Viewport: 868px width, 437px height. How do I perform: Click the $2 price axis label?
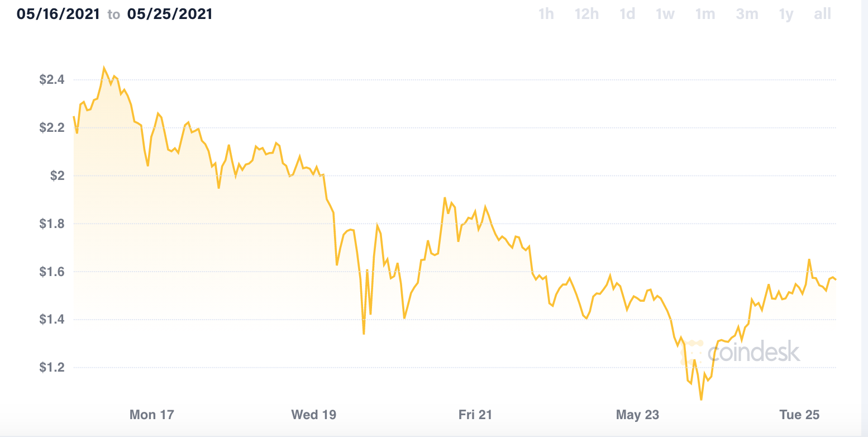(x=57, y=176)
